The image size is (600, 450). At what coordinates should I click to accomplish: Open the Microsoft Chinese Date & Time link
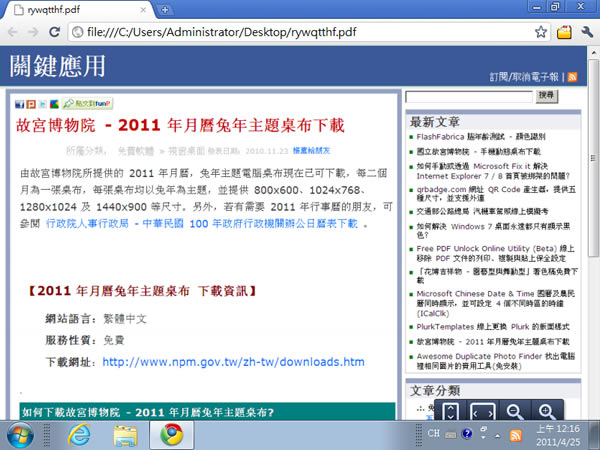tap(496, 303)
